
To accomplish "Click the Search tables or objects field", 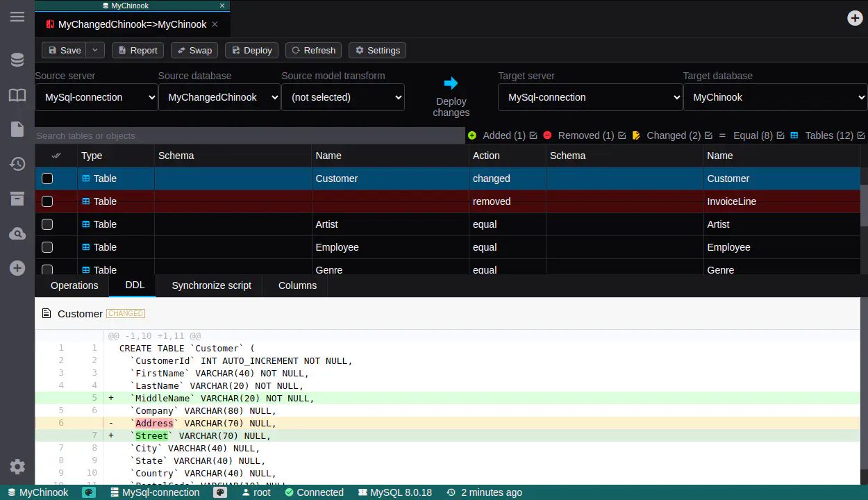I will click(x=249, y=135).
